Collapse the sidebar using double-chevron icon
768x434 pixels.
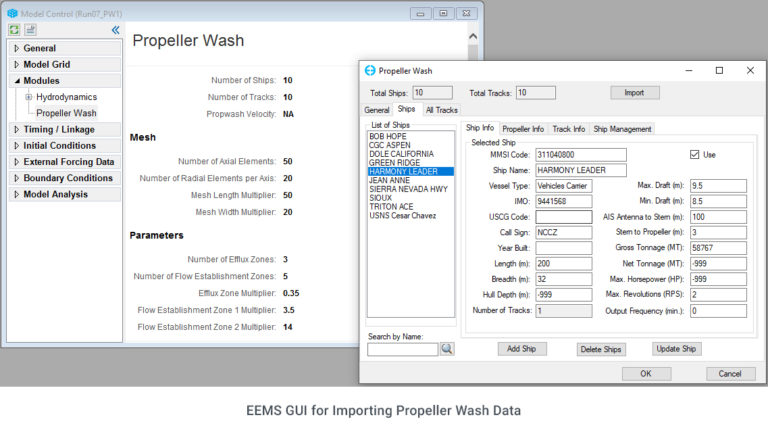[115, 30]
